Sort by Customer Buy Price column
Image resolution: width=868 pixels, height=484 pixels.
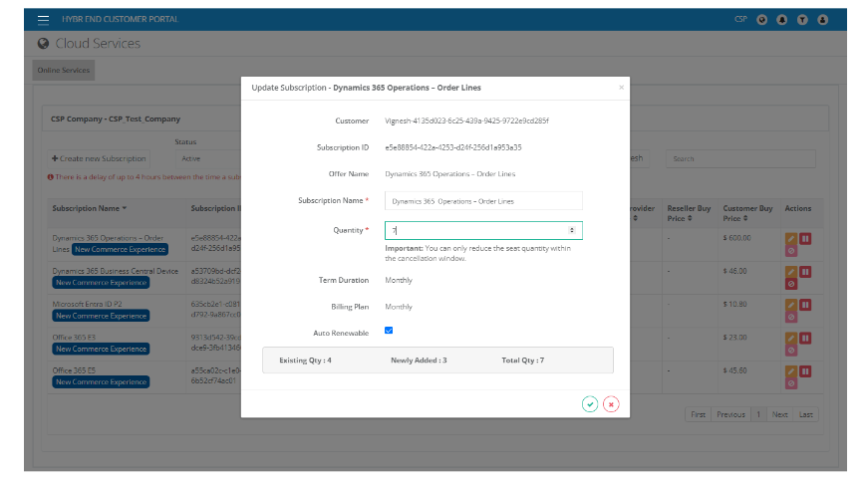[747, 213]
